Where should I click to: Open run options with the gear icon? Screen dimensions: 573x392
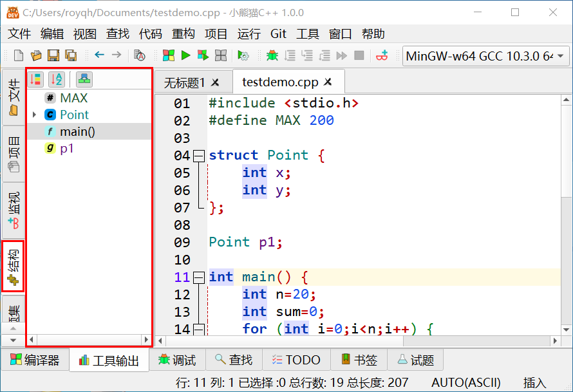pyautogui.click(x=243, y=55)
